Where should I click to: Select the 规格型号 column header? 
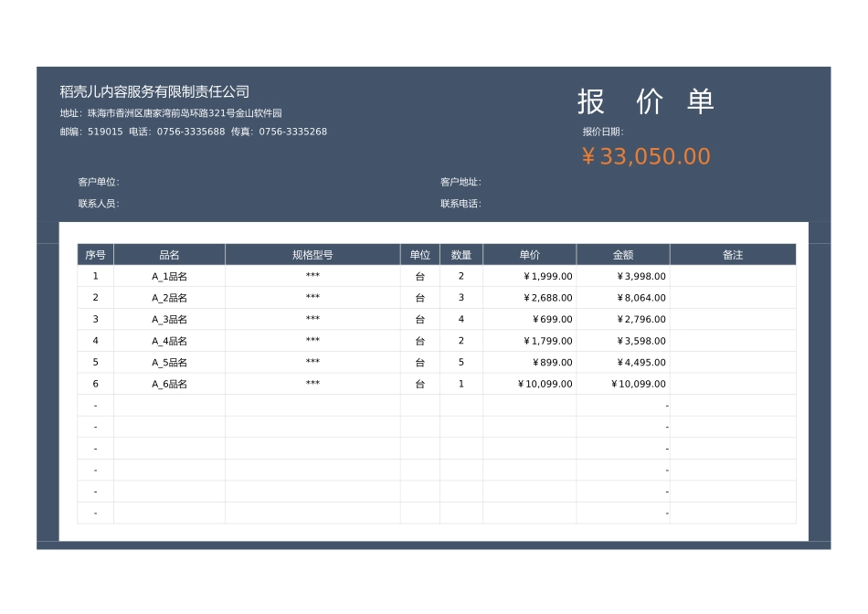tap(312, 254)
